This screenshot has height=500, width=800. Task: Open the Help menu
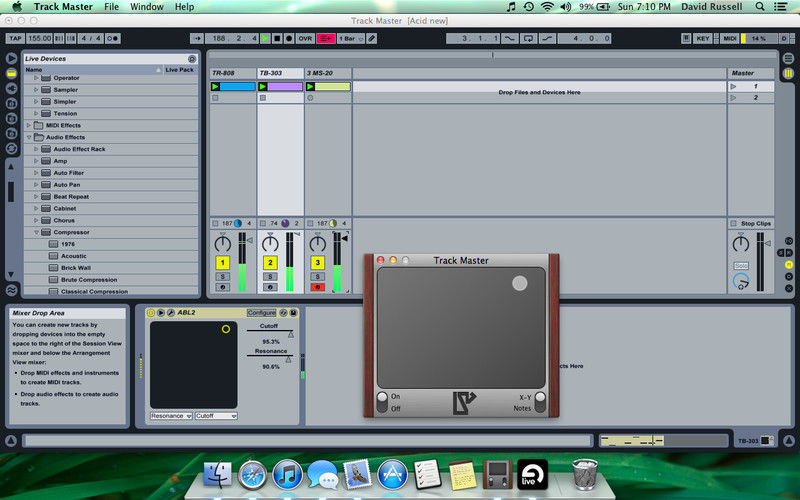(184, 7)
